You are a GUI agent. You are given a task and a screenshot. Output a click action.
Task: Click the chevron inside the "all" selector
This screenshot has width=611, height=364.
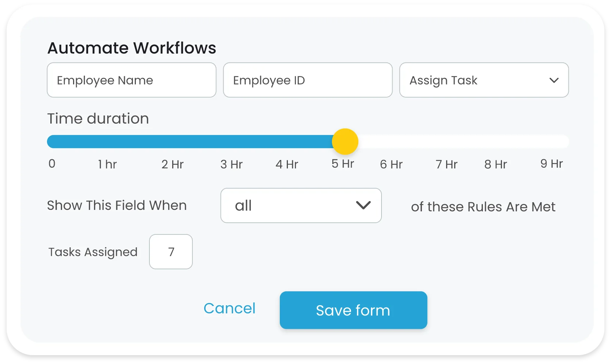tap(363, 205)
